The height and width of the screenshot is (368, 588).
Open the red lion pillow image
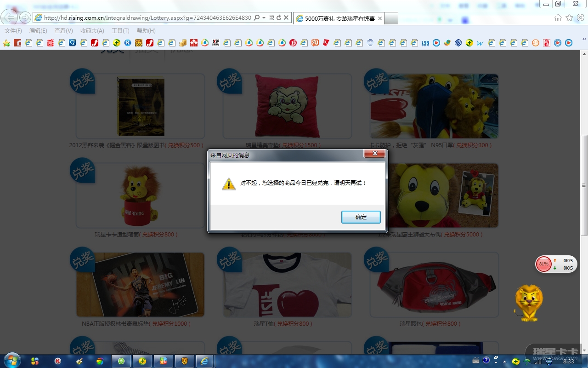point(288,106)
